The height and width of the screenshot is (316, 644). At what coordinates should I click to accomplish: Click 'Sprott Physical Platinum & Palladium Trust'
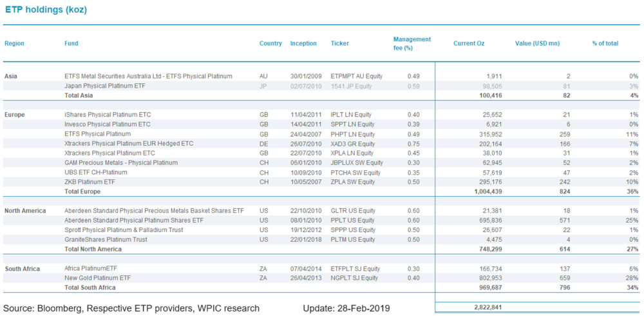coord(124,230)
